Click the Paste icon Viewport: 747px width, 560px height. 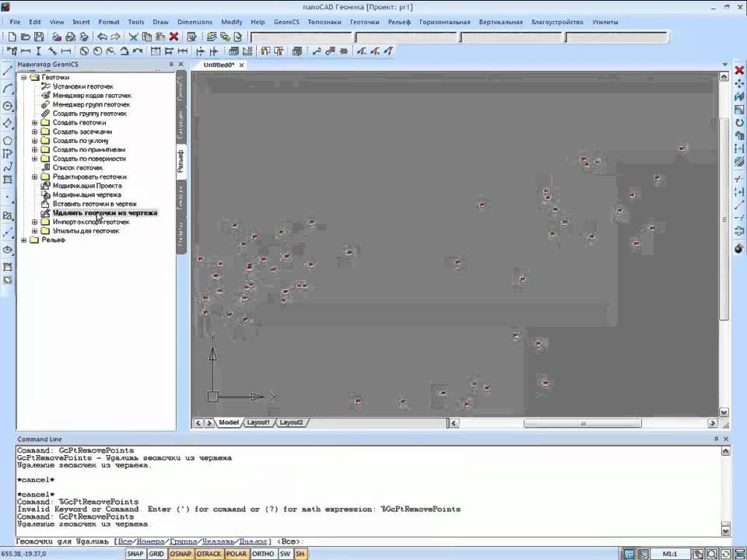(x=160, y=37)
